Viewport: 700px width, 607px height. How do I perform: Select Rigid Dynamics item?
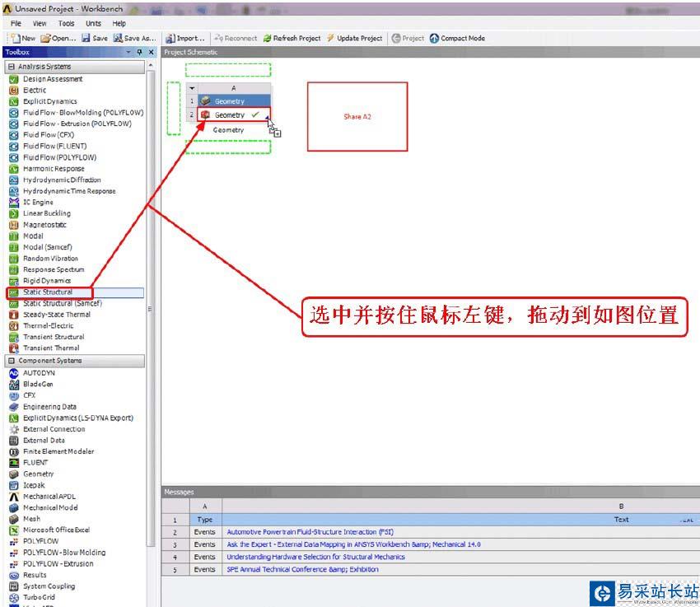(47, 281)
